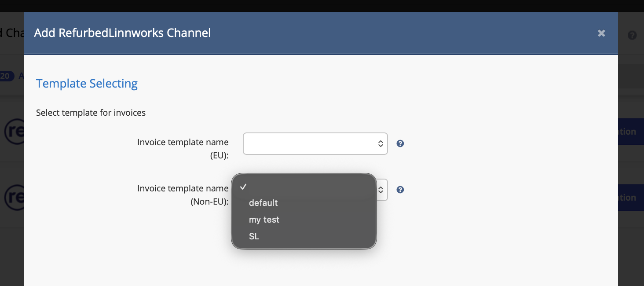Click the 'Invoice template name (Non-EU):' label
Viewport: 644px width, 286px height.
183,195
